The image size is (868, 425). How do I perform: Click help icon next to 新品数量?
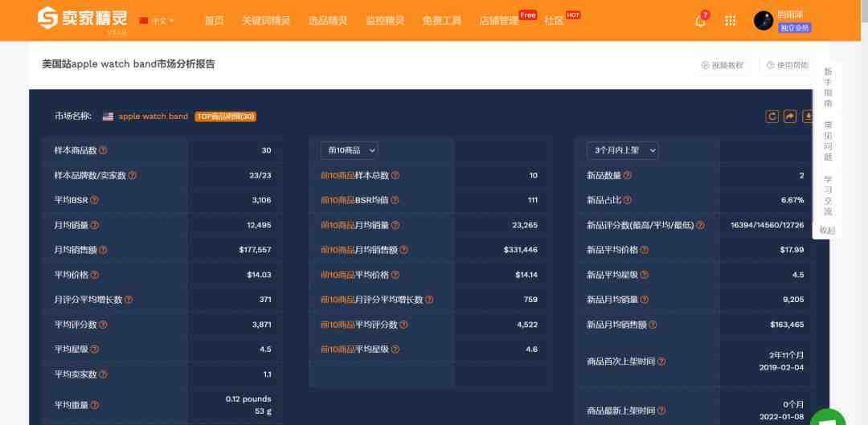point(627,175)
